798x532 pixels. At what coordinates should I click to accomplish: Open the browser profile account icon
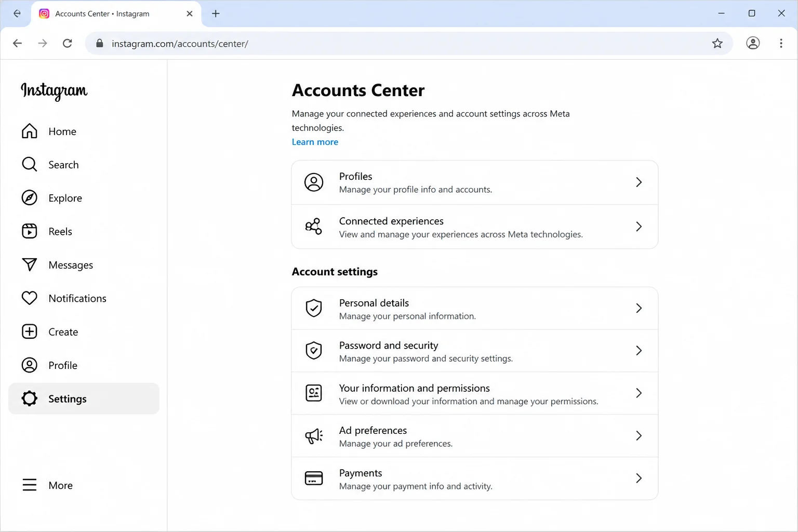click(x=753, y=43)
